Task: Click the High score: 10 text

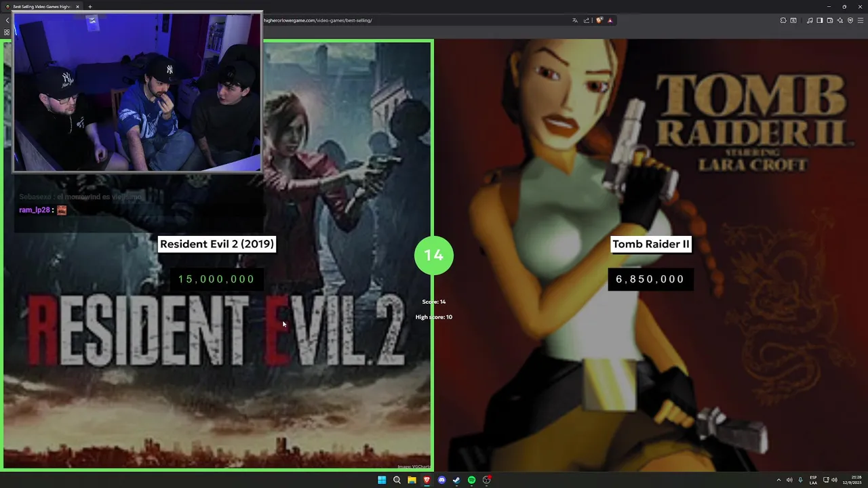Action: [434, 317]
